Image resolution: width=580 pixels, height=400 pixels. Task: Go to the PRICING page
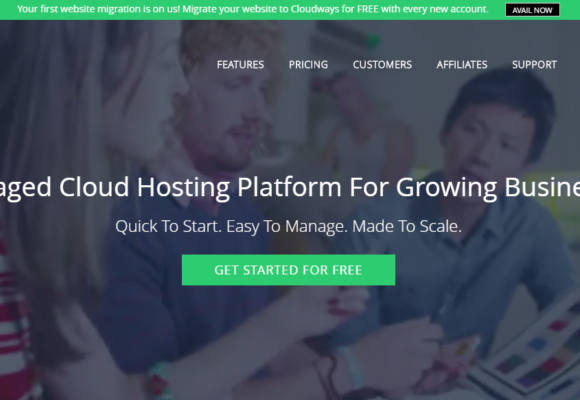tap(308, 65)
